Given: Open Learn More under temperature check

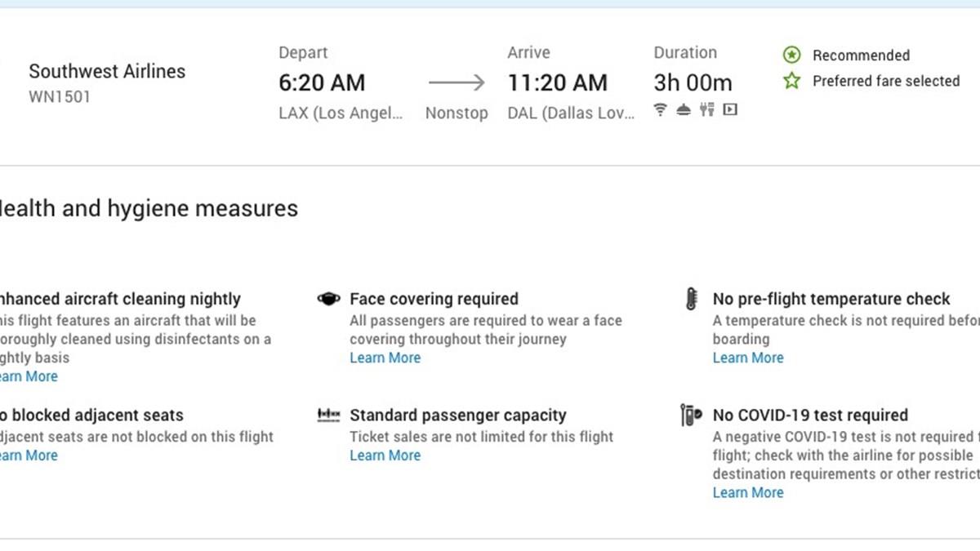Looking at the screenshot, I should point(748,358).
